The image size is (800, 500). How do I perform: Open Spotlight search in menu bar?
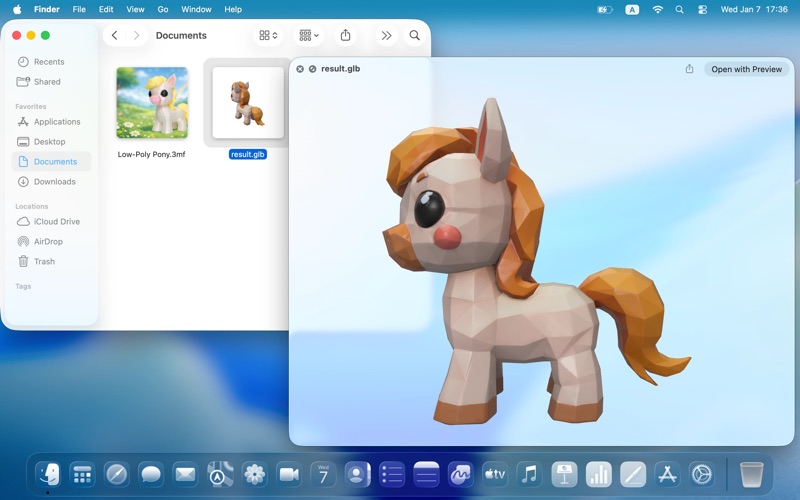tap(680, 9)
